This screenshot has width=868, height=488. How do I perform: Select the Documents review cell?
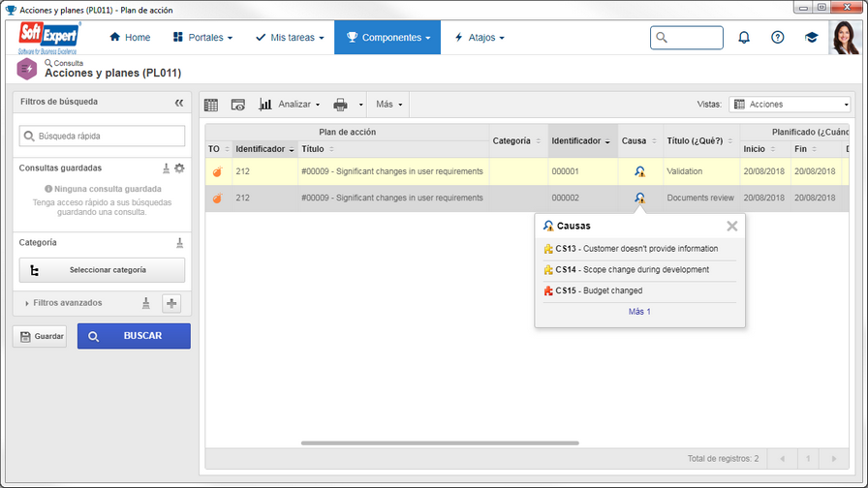pos(700,198)
